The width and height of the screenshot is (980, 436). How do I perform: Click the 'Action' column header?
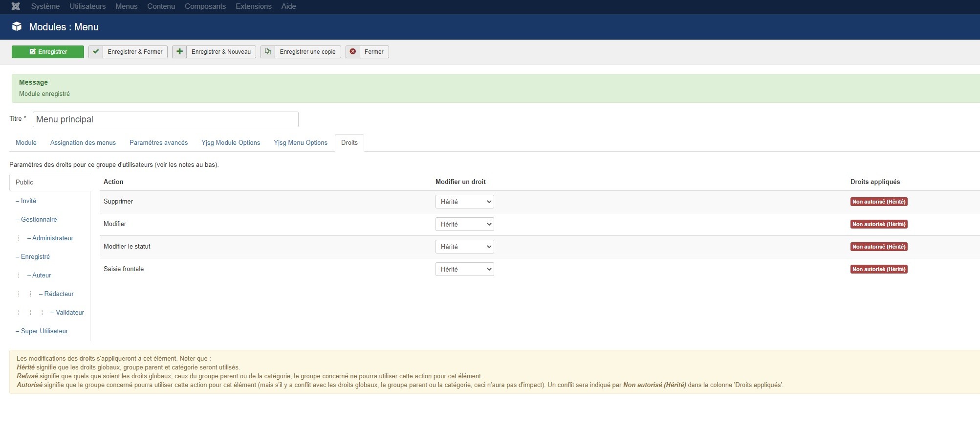point(113,182)
